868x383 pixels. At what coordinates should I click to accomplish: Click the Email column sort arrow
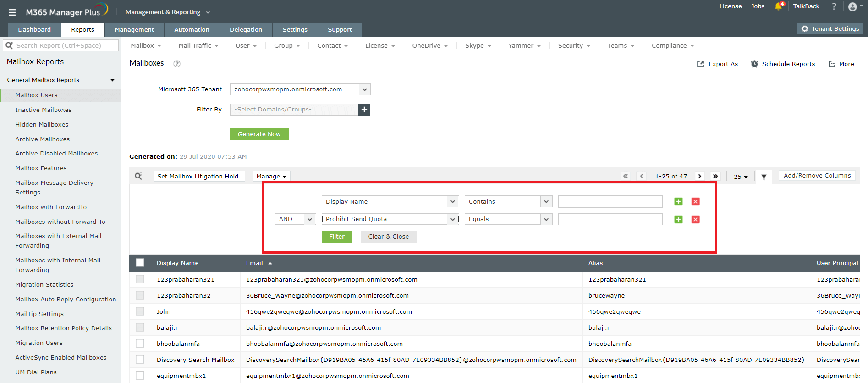[270, 263]
